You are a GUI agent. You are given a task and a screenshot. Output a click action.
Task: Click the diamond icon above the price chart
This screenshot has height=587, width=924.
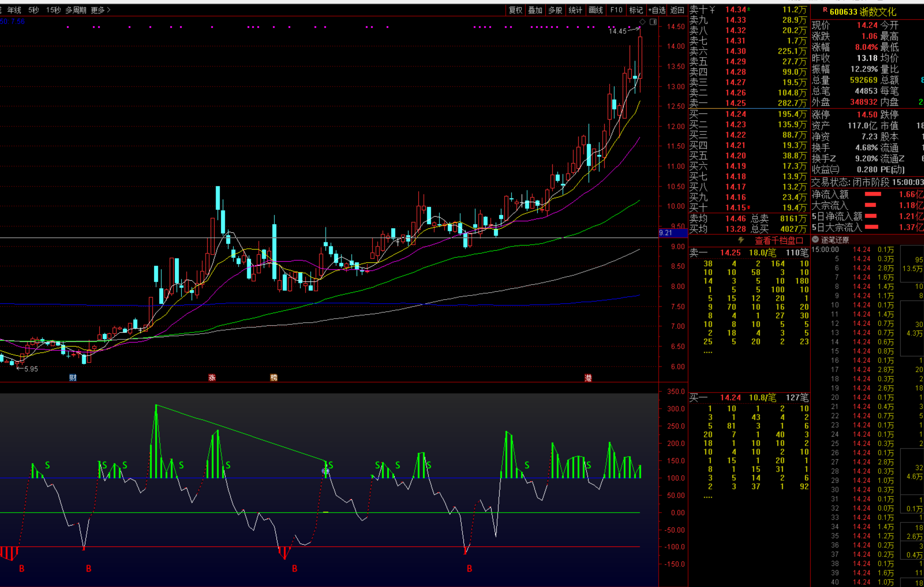click(642, 22)
